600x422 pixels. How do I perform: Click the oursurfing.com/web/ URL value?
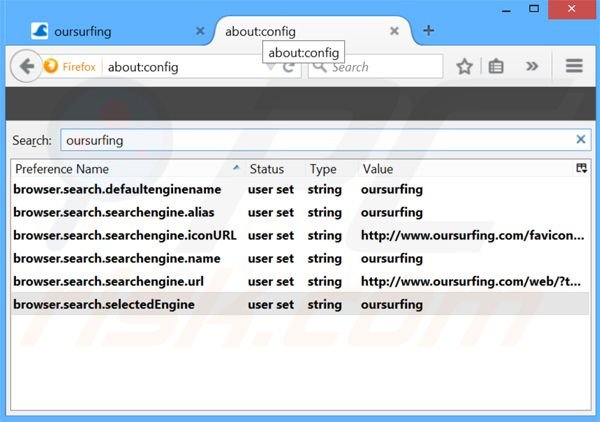(471, 281)
